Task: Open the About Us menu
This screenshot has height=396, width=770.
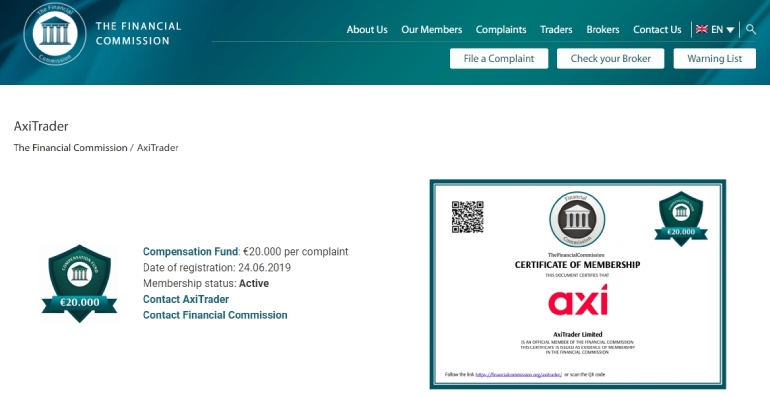Action: 367,29
